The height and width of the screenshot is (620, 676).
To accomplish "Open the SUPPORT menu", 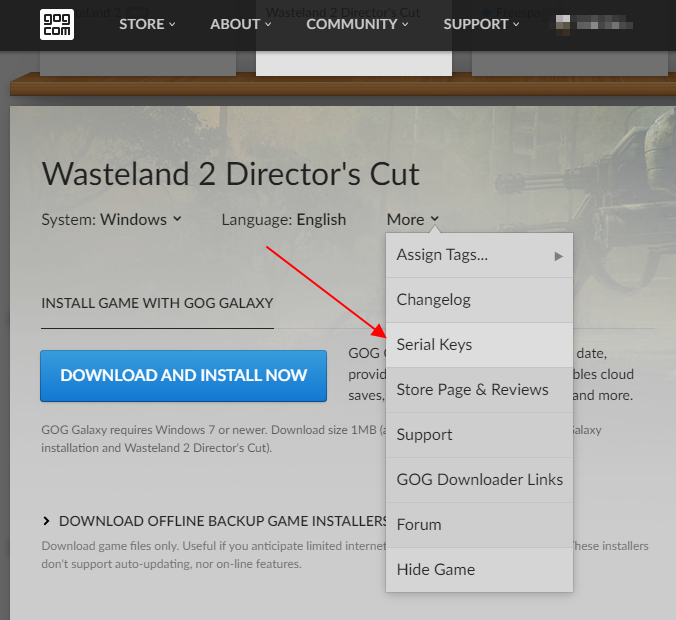I will [x=481, y=24].
